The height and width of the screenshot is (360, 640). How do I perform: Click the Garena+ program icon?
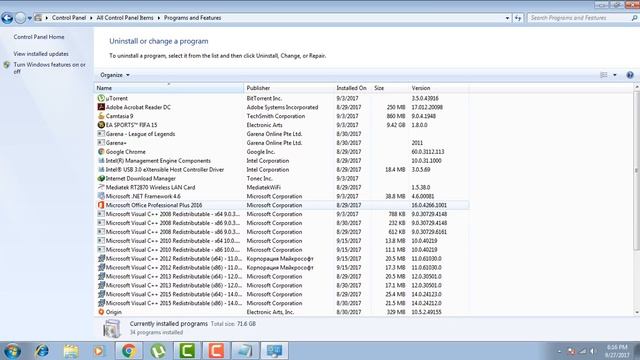pos(101,143)
